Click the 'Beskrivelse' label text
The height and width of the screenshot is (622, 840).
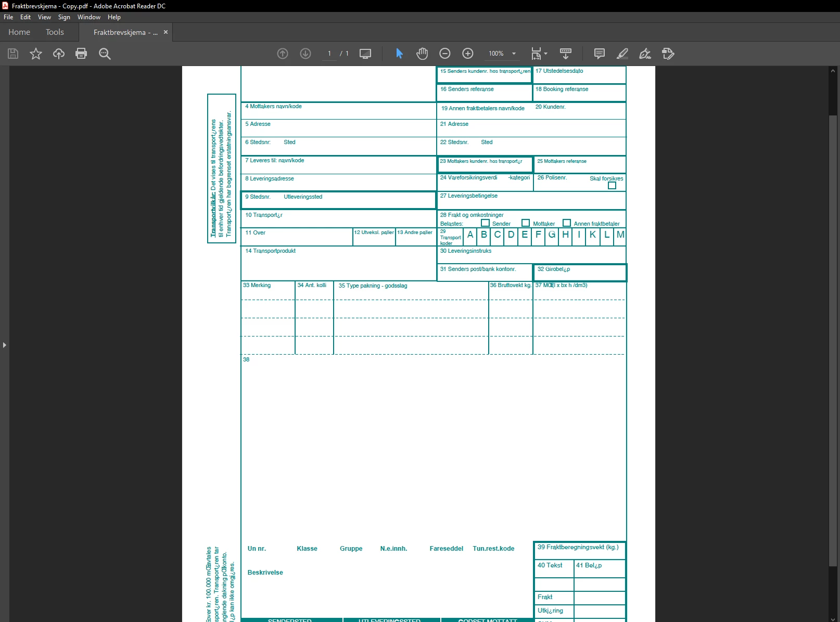point(265,573)
